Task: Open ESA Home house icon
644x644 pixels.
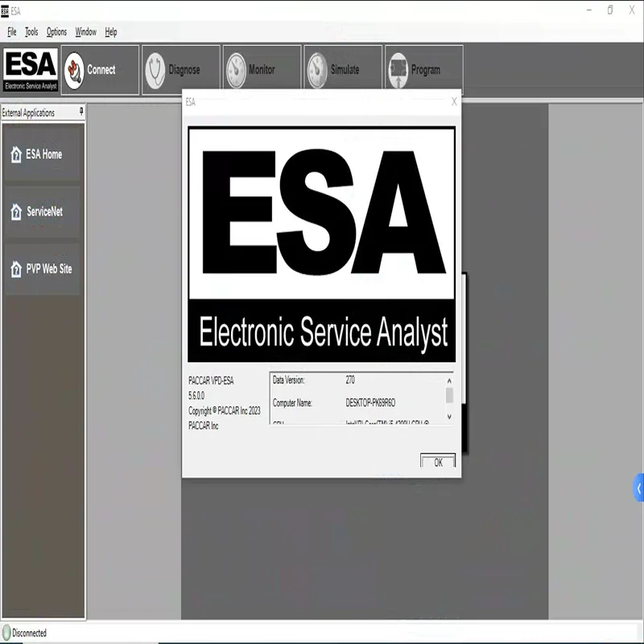Action: coord(16,155)
